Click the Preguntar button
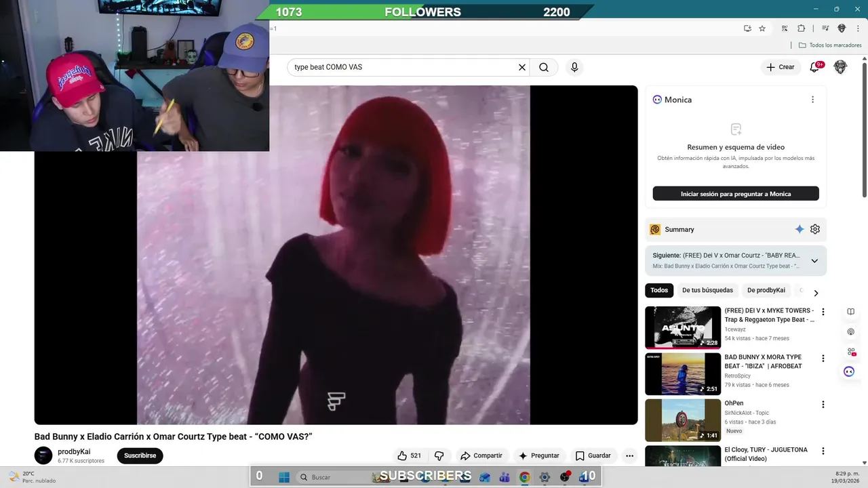The image size is (868, 488). click(538, 455)
